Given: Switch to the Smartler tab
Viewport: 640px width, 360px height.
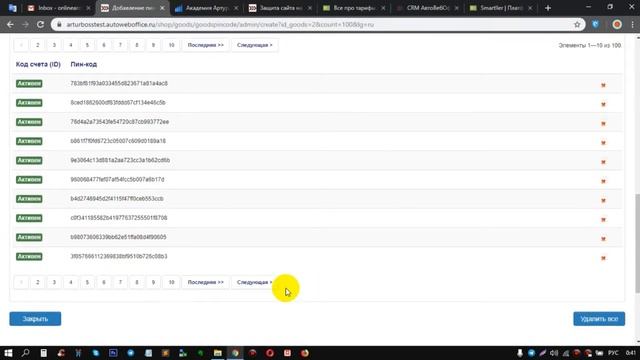Looking at the screenshot, I should (x=500, y=8).
